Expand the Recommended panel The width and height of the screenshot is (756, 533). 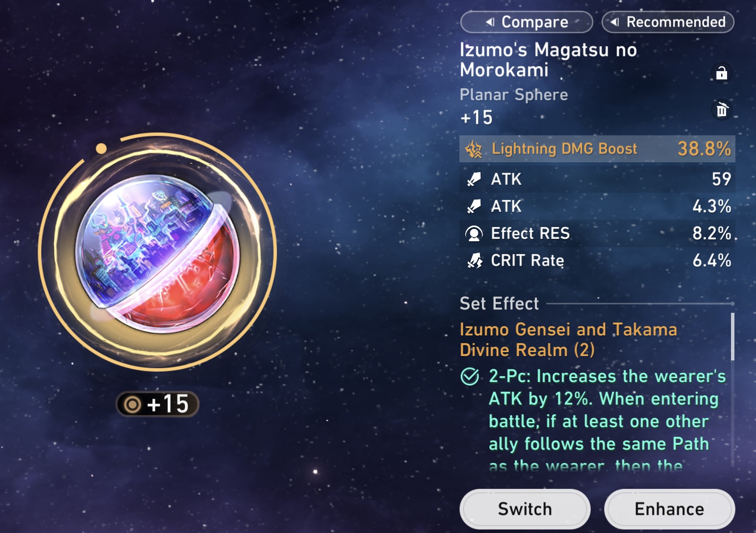[668, 22]
